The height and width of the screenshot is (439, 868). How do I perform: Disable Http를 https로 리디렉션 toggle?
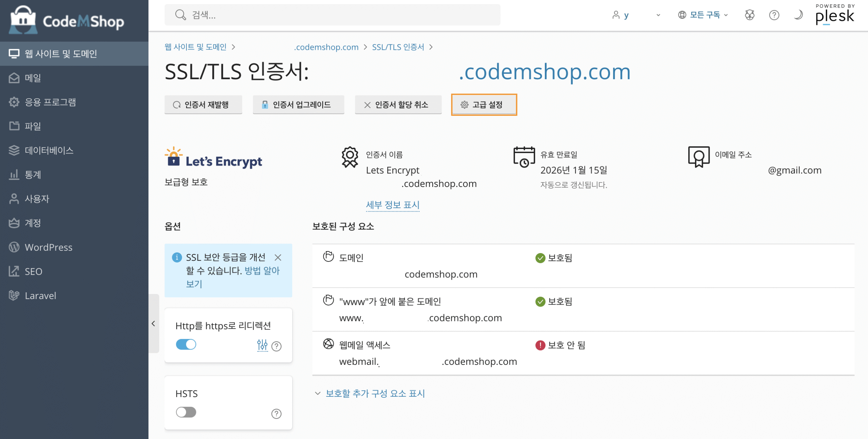click(186, 344)
